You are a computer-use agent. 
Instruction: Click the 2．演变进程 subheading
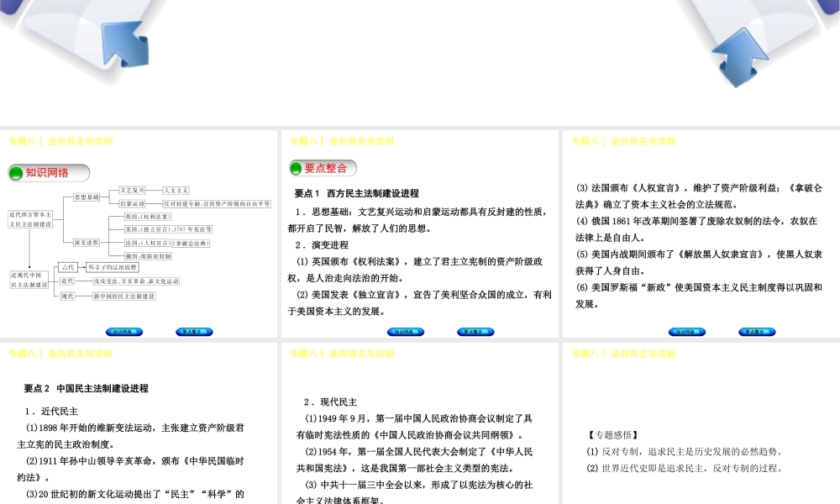point(322,244)
